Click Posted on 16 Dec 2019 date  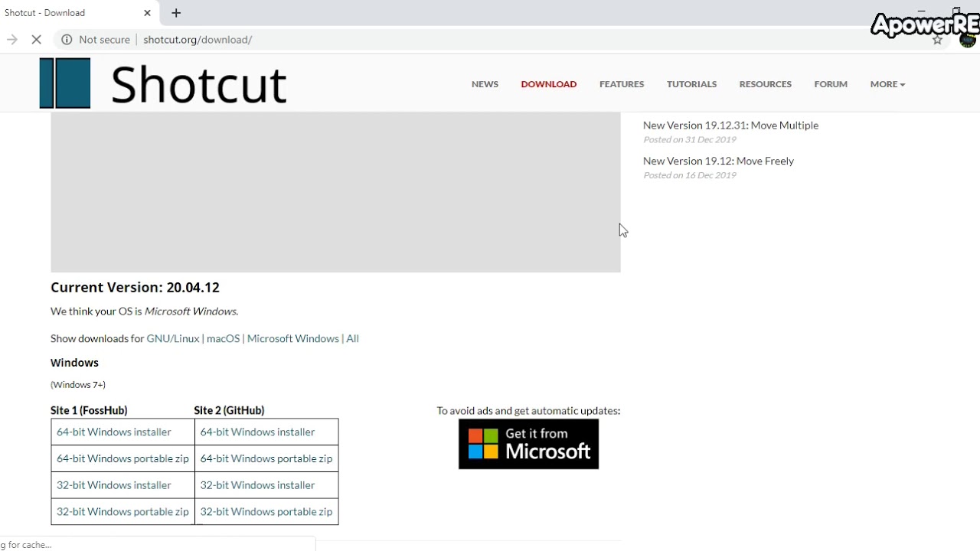(689, 175)
